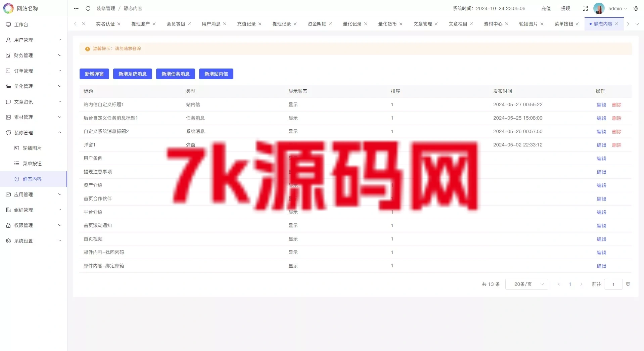Delete the 后台自定义任务消息标题1 row
This screenshot has width=644, height=351.
click(x=617, y=118)
